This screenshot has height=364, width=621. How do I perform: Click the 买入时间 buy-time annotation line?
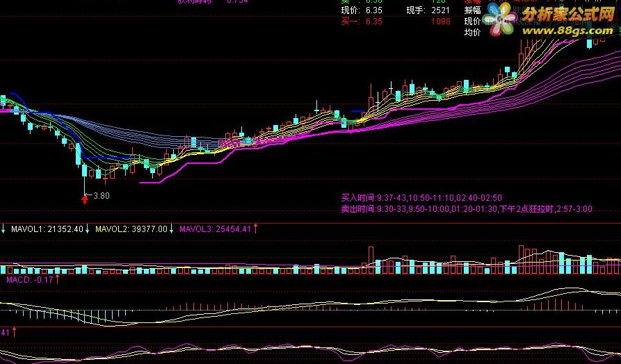tap(421, 198)
